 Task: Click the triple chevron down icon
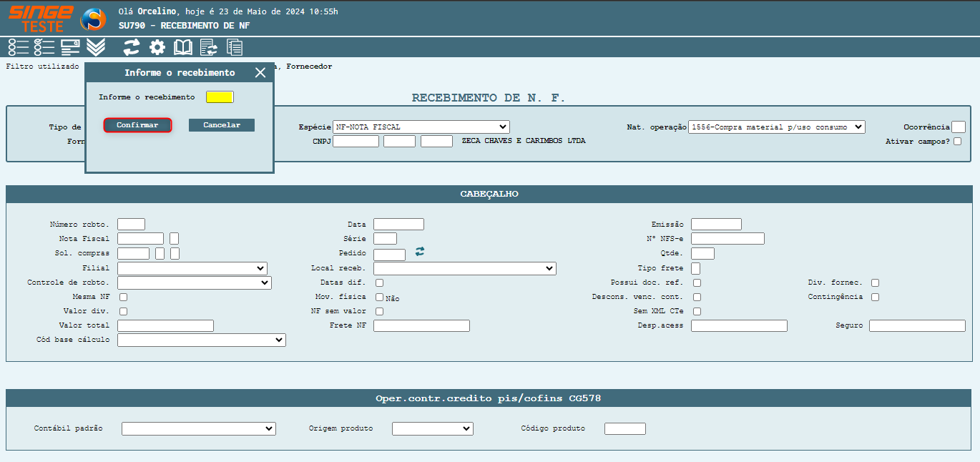(x=96, y=47)
